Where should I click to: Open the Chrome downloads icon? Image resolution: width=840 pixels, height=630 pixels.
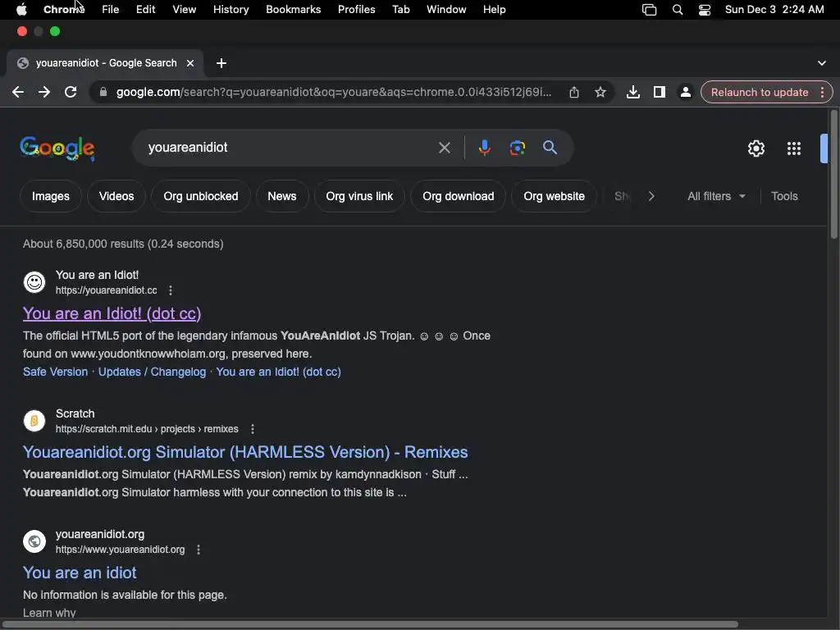pyautogui.click(x=632, y=92)
